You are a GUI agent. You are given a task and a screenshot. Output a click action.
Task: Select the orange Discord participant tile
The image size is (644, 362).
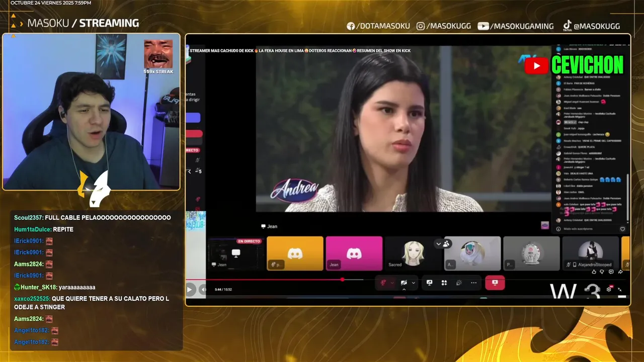click(x=295, y=253)
